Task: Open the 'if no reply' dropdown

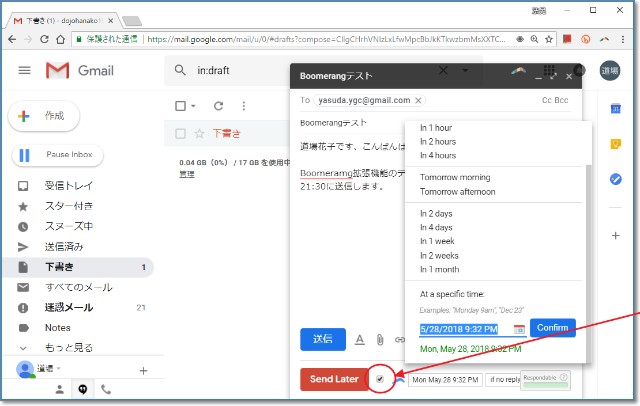Action: (503, 380)
